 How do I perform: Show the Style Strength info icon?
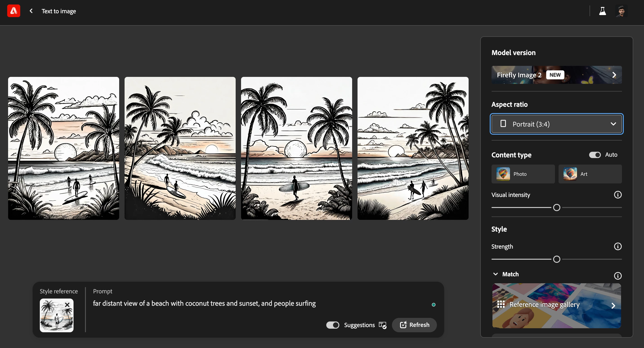coord(618,246)
